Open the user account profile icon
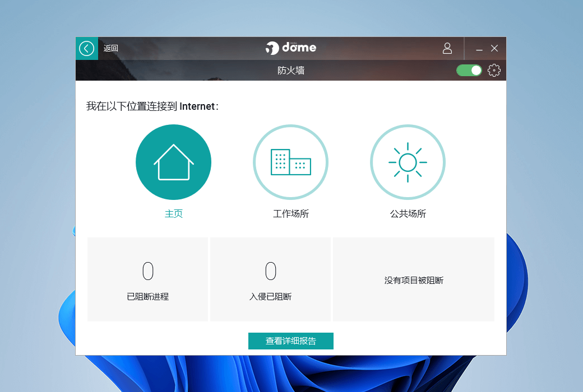This screenshot has height=392, width=583. [x=447, y=49]
